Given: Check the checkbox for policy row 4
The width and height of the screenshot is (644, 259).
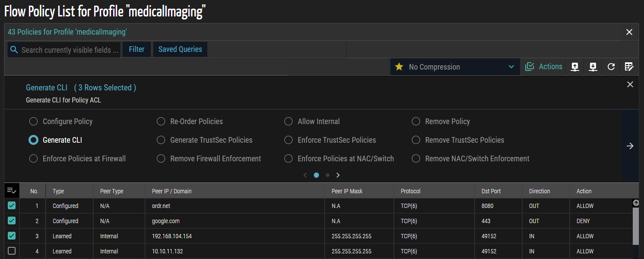Looking at the screenshot, I should (12, 251).
